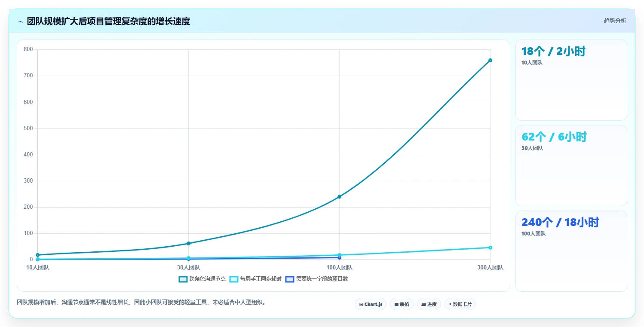644x327 pixels.
Task: Open the 18个 / 2小时 data card
Action: pos(571,80)
